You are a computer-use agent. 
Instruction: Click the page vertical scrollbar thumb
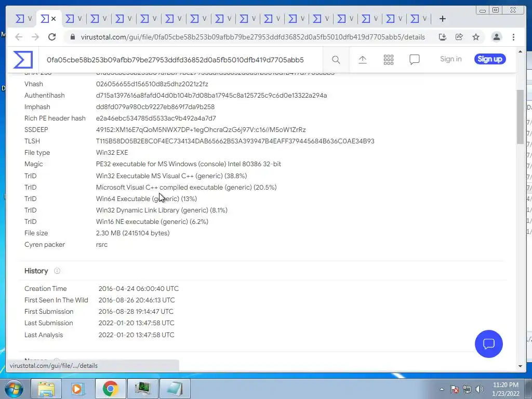(520, 117)
